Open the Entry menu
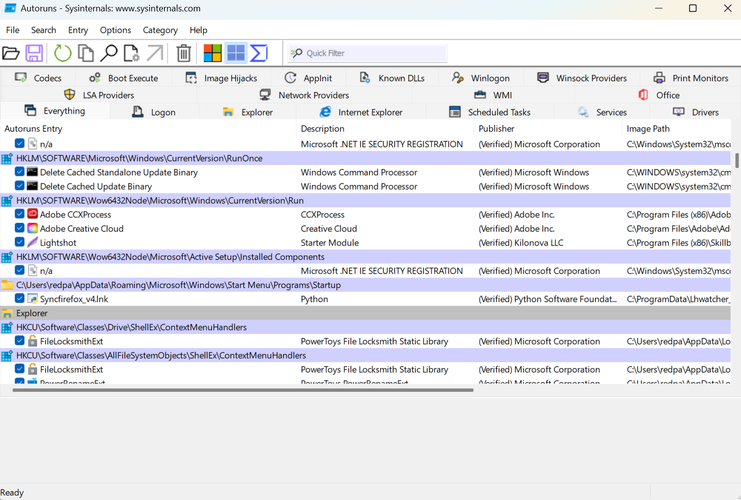 78,30
